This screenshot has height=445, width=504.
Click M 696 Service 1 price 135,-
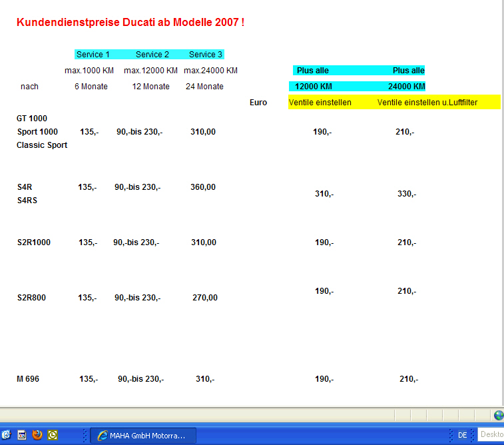pyautogui.click(x=89, y=379)
